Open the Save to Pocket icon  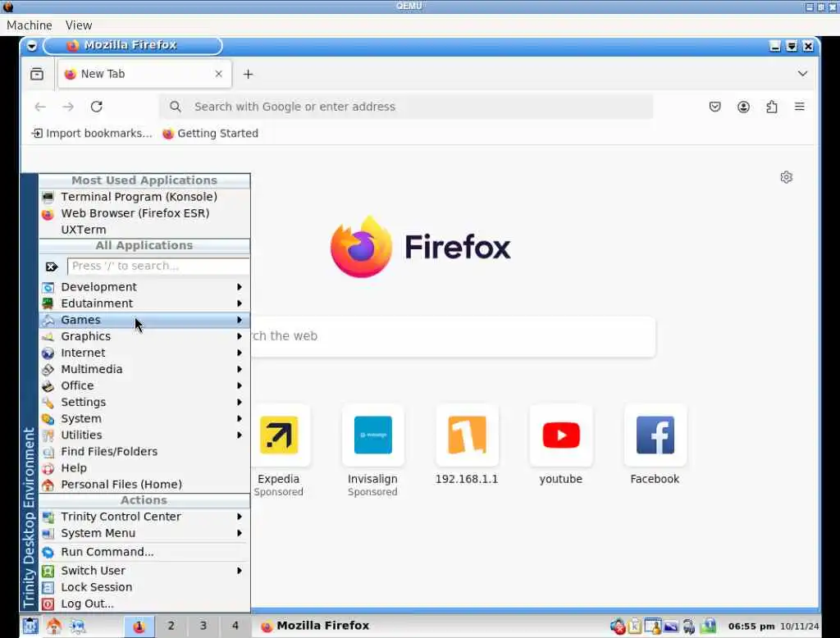(x=714, y=107)
